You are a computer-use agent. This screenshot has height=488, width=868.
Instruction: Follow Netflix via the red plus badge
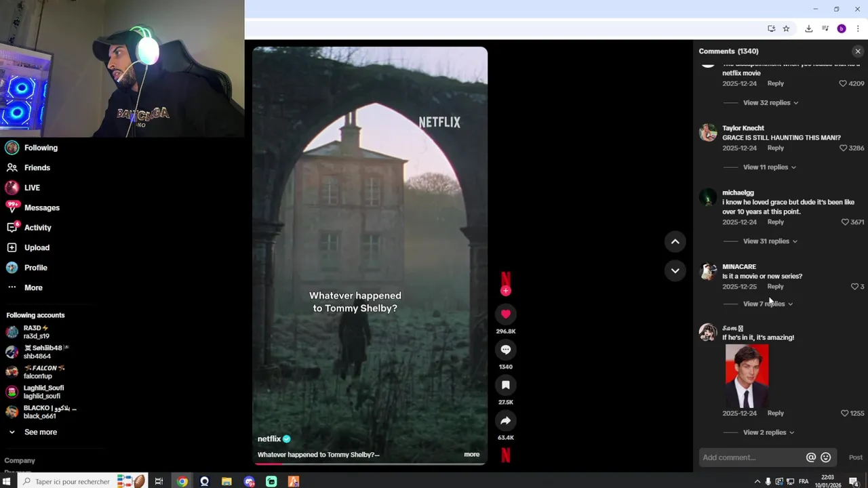point(505,291)
